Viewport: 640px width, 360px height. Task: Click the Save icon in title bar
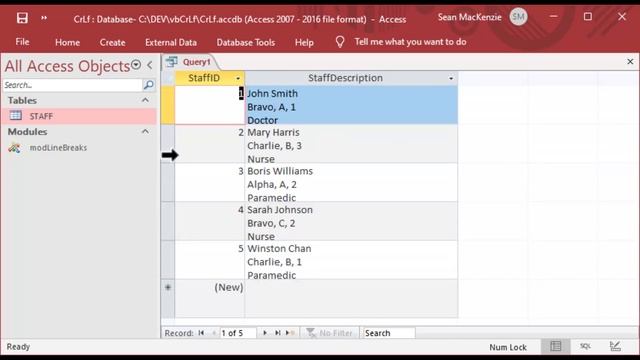[x=22, y=18]
